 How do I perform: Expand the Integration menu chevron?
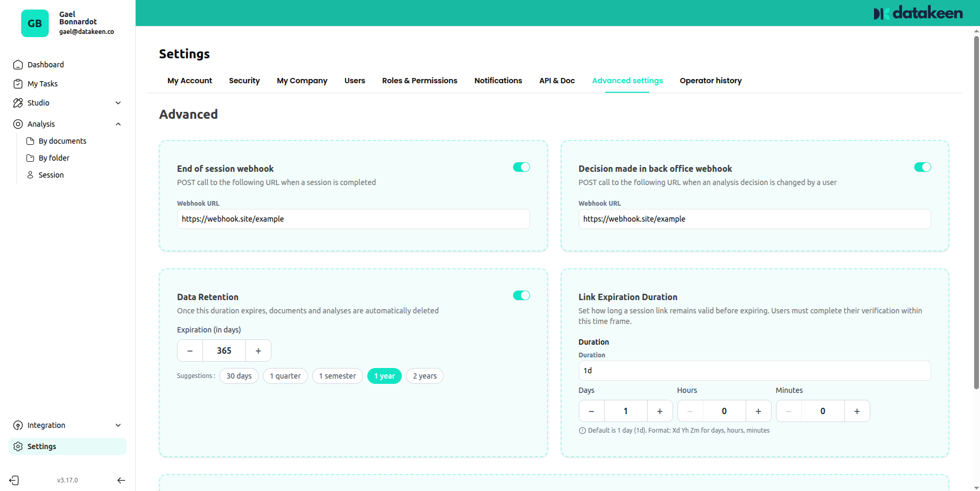pos(118,425)
